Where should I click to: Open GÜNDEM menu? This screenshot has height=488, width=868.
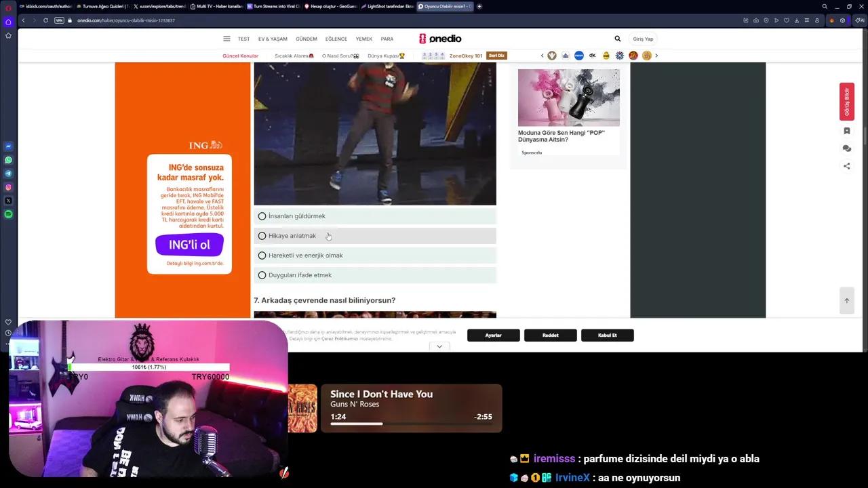[307, 39]
